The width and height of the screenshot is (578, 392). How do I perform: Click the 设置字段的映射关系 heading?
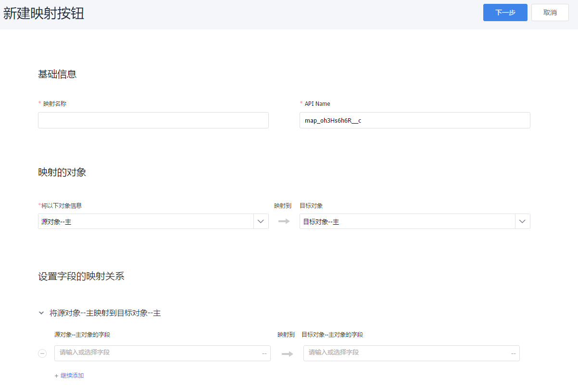click(81, 276)
